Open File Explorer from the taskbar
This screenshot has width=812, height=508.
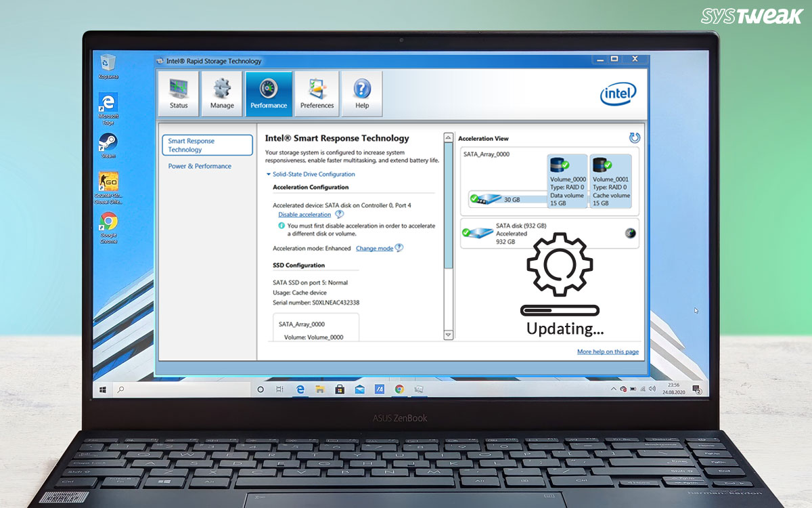pos(319,389)
